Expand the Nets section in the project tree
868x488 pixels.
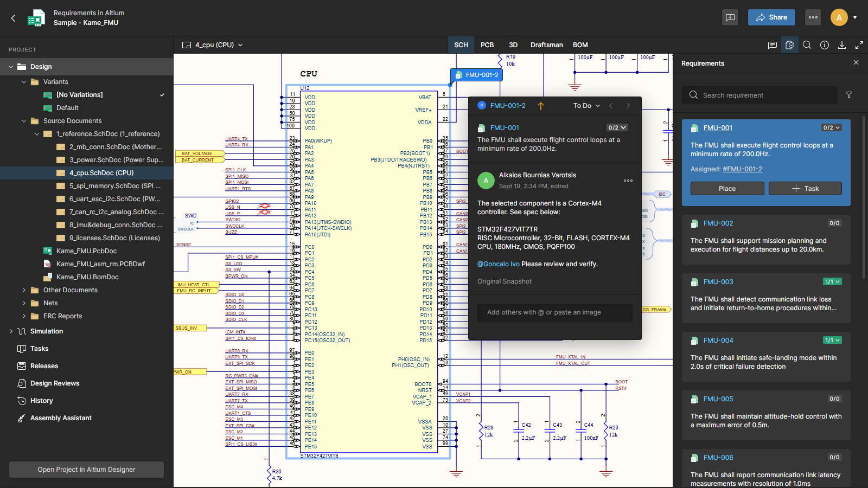pos(24,303)
